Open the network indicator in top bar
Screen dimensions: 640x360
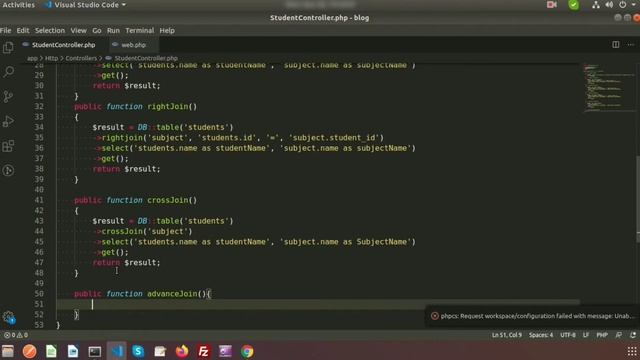(596, 5)
